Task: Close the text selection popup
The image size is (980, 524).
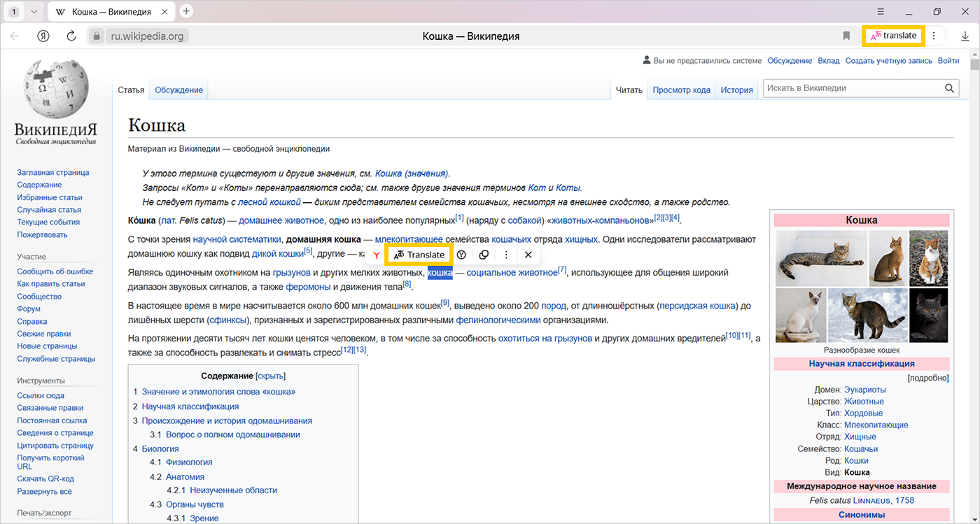Action: 528,255
